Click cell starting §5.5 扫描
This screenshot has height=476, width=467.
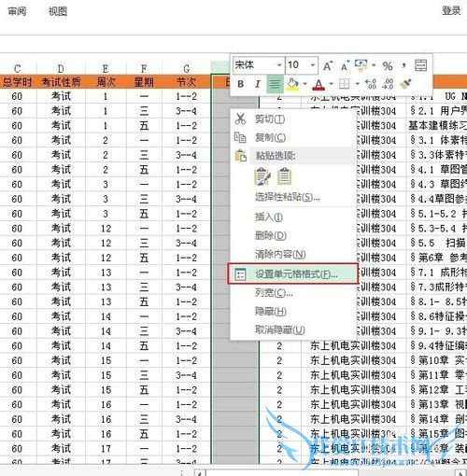point(437,243)
